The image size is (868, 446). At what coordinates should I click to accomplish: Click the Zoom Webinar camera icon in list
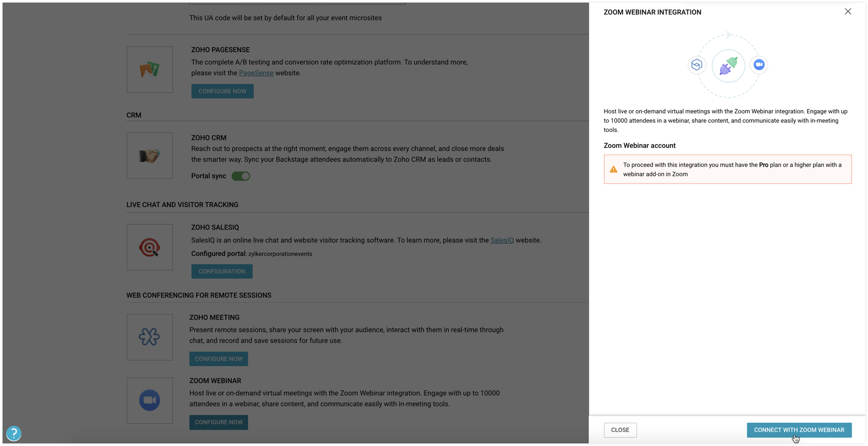coord(149,400)
